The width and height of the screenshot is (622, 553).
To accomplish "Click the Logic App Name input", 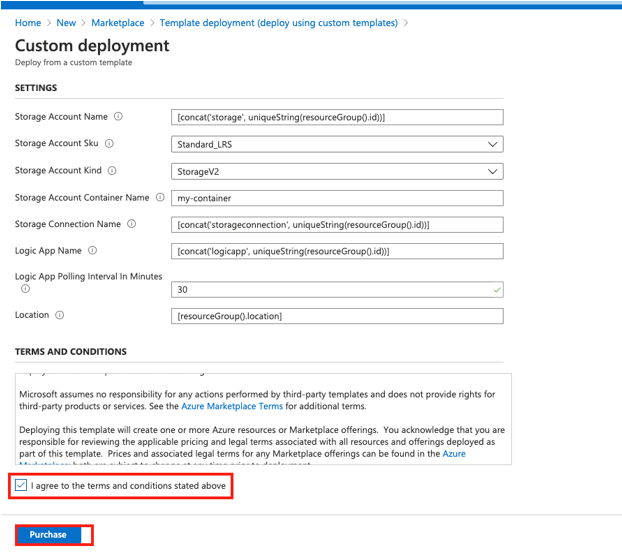I will [x=337, y=252].
